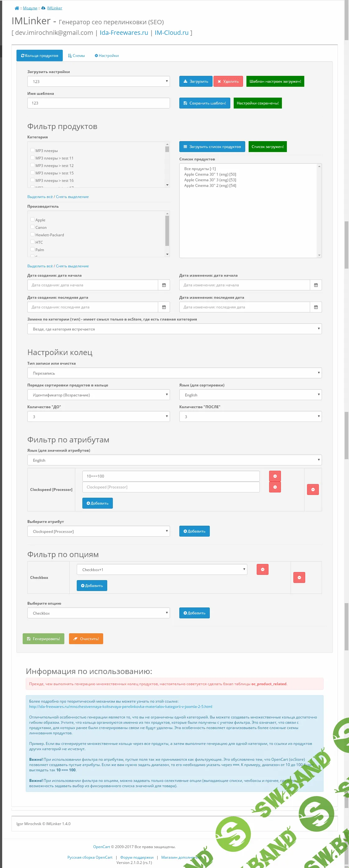Open the Выберите атрибут dropdown
The image size is (349, 868).
tap(99, 531)
